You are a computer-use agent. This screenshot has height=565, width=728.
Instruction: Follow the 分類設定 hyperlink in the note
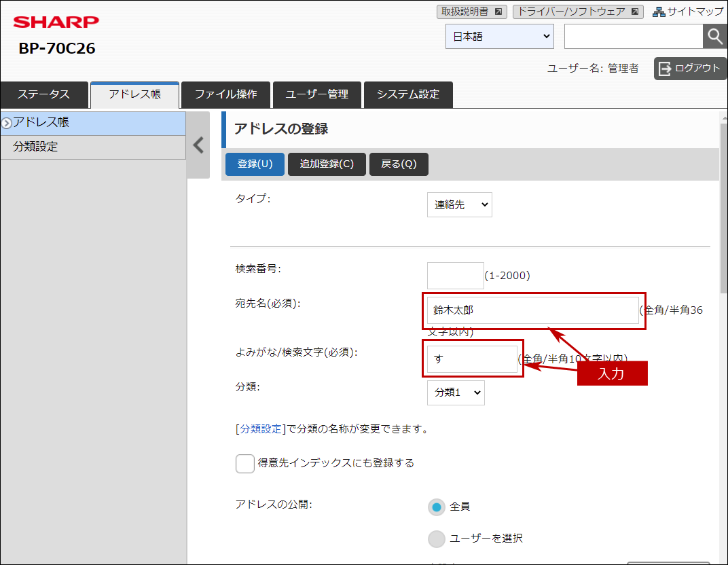click(261, 429)
